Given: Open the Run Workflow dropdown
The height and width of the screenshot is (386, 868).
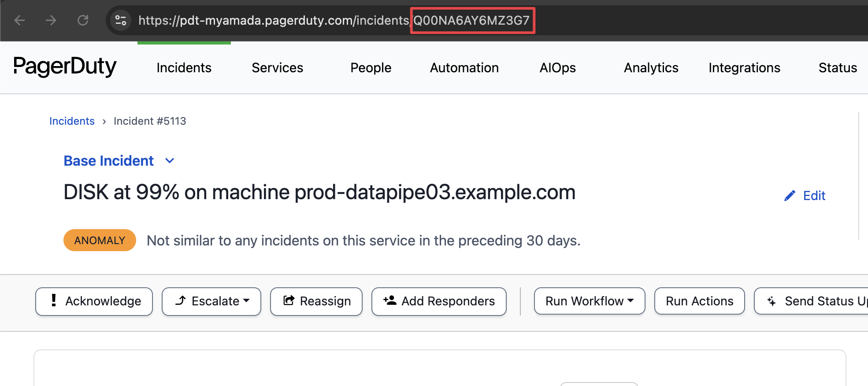Looking at the screenshot, I should [x=590, y=301].
